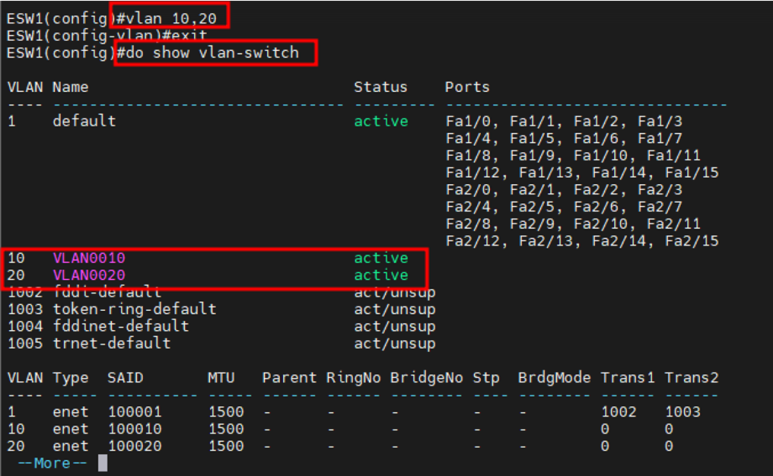Click the 'do show vlan-switch' command
Viewport: 773px width, 476px height.
[212, 52]
